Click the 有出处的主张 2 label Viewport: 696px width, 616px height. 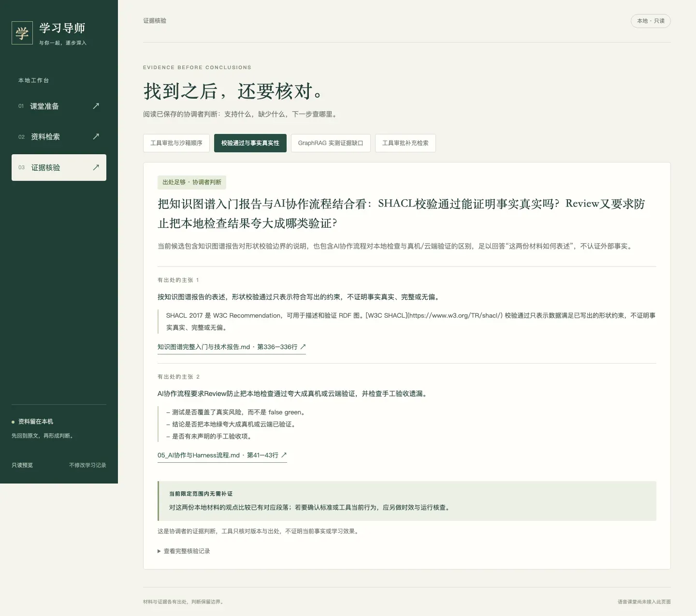[x=178, y=377]
